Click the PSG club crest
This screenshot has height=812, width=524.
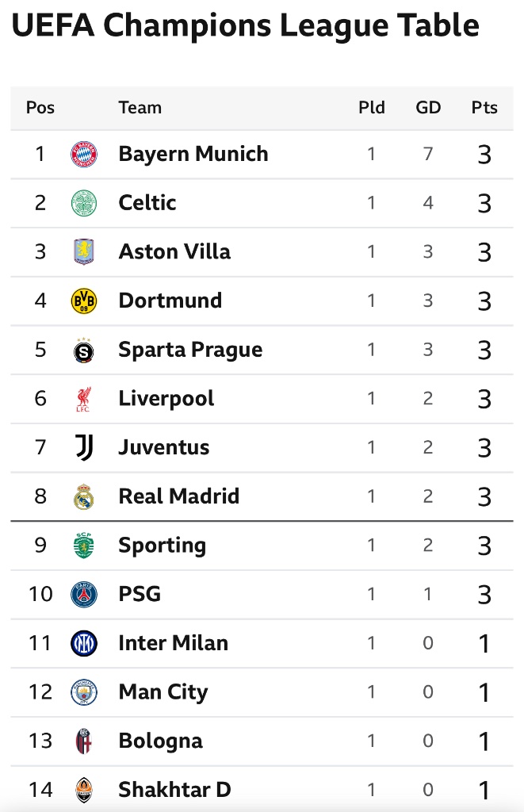[84, 594]
